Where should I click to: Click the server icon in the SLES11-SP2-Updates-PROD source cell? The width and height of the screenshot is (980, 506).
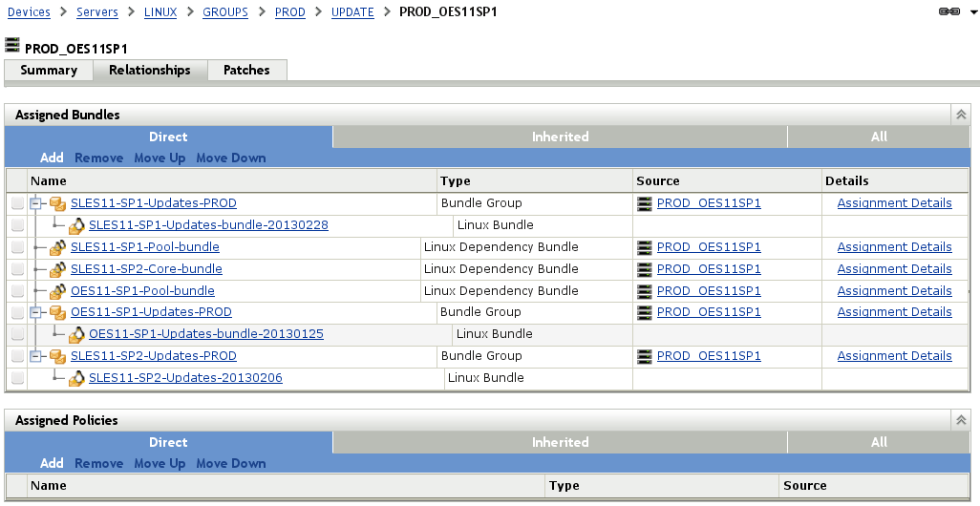[645, 356]
